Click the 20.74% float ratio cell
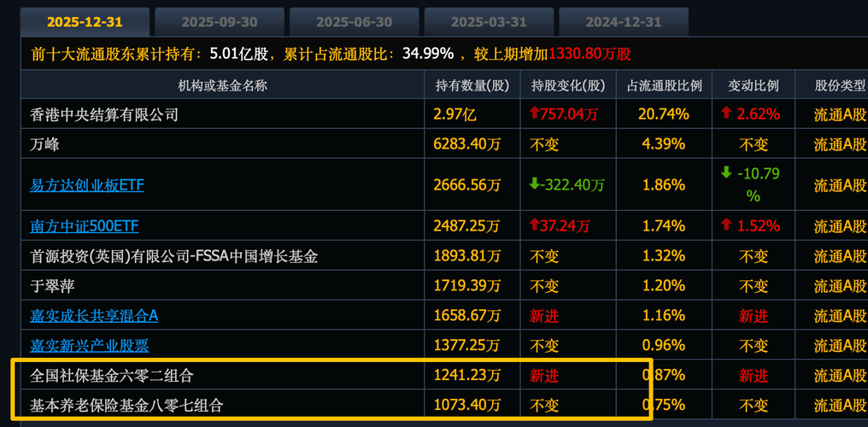The image size is (868, 427). [664, 114]
